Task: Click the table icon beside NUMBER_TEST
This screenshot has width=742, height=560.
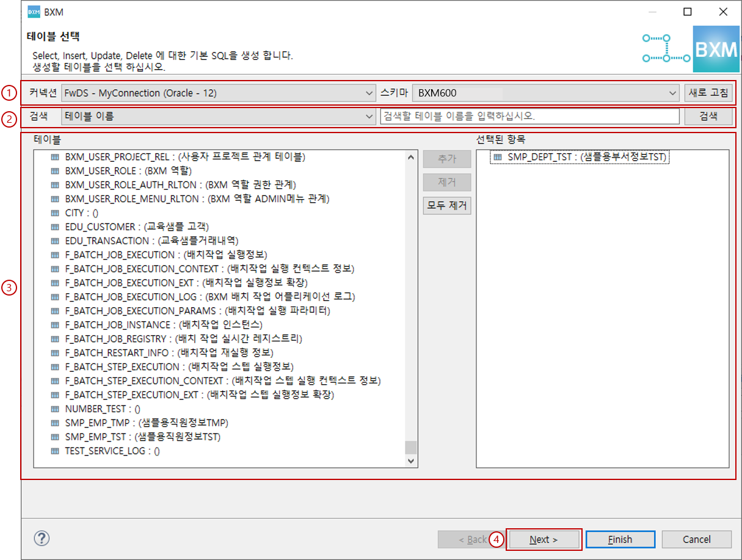Action: coord(56,409)
